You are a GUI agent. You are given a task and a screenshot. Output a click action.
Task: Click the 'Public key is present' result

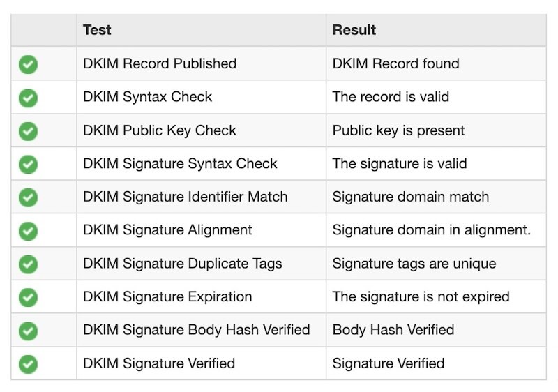(398, 130)
